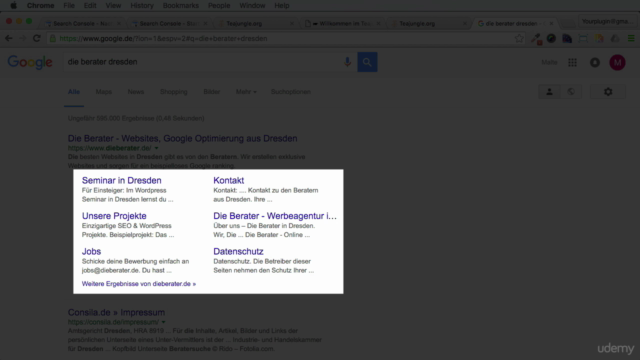Image resolution: width=640 pixels, height=360 pixels.
Task: Click the round dark extension icon
Action: 551,38
